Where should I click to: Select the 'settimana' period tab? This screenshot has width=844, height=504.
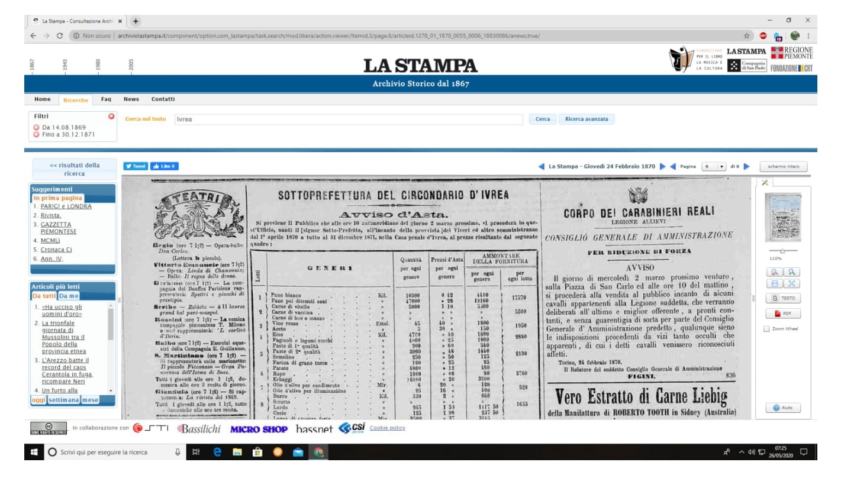pos(64,400)
